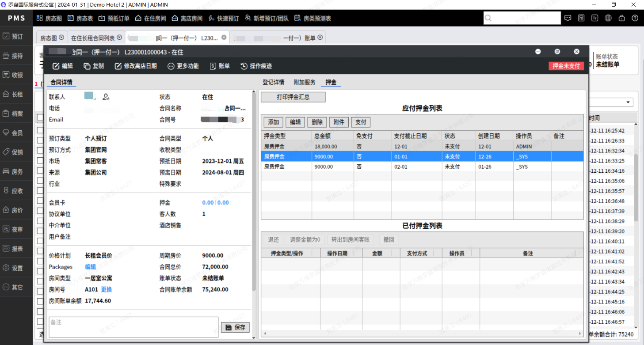Open the calculator icon in top bar
644x345 pixels.
[x=581, y=18]
